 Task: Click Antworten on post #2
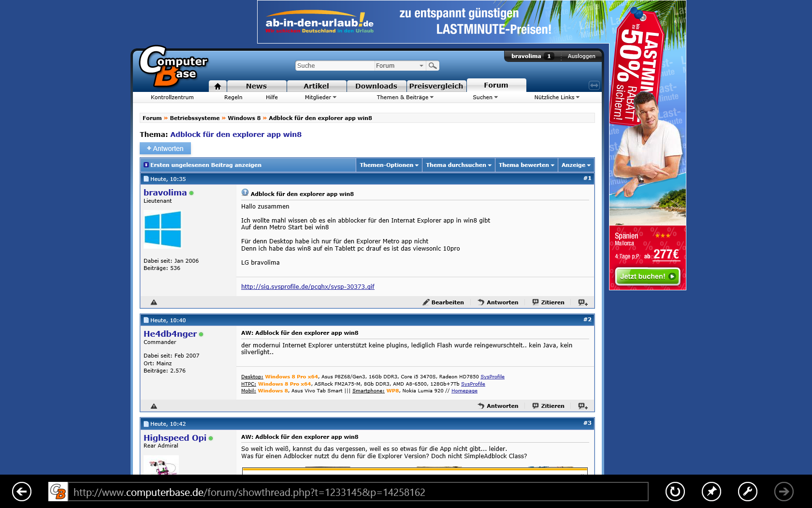[498, 406]
